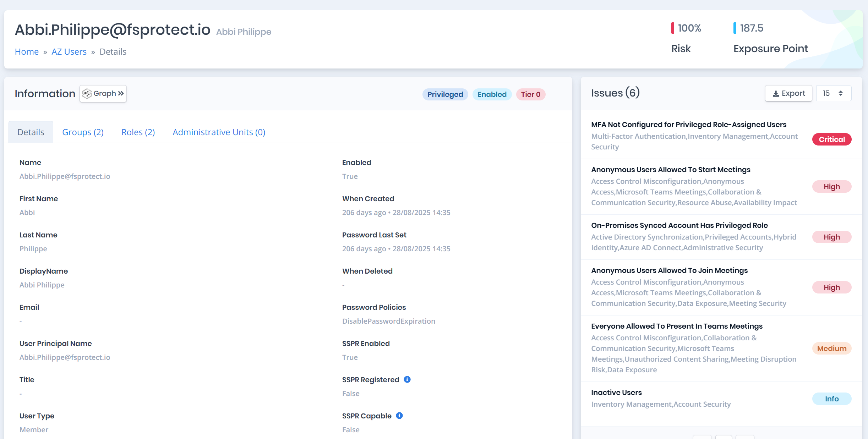Toggle the Enabled status badge
This screenshot has height=439, width=868.
click(492, 94)
